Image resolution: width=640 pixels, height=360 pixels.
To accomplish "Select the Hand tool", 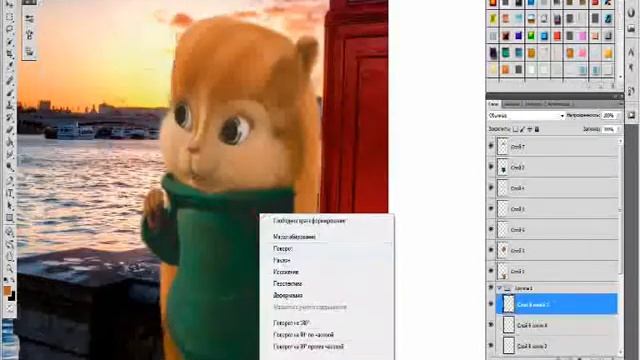I will click(x=10, y=256).
